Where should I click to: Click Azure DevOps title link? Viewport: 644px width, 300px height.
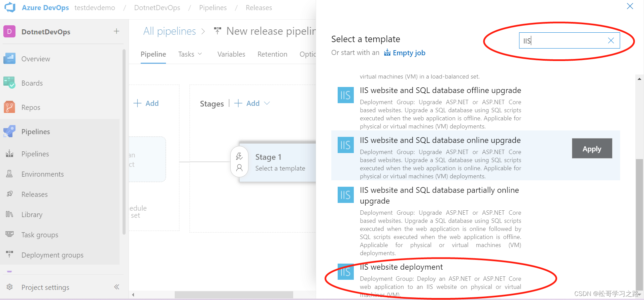pos(45,7)
